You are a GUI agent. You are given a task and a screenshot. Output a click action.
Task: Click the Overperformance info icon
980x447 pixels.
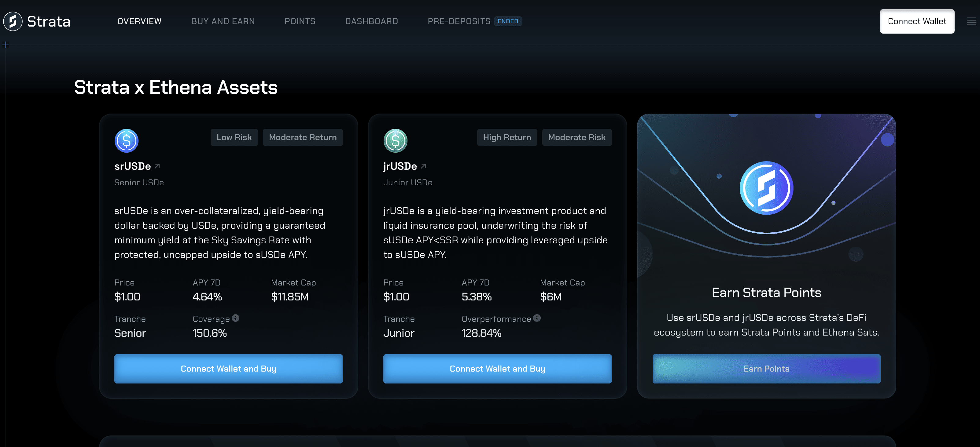537,318
